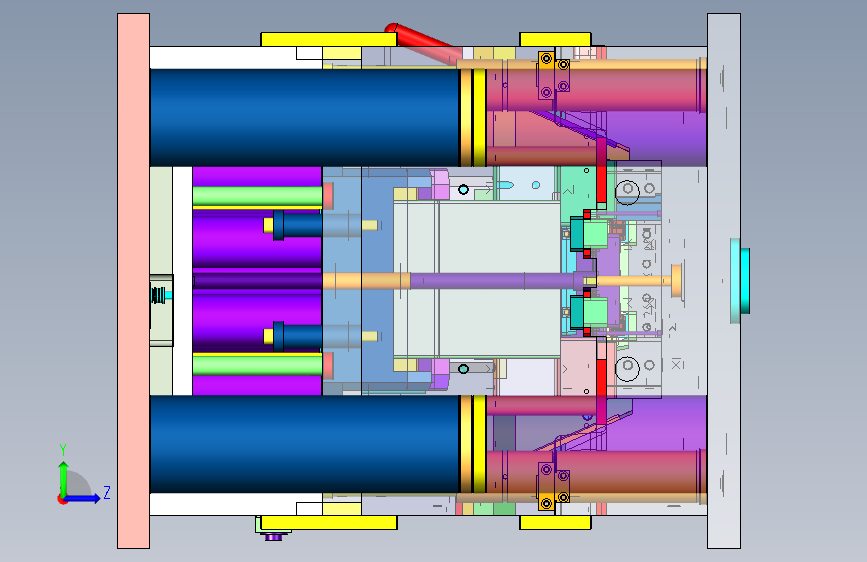This screenshot has width=867, height=562.
Task: Select the cyan locating ring on the grey plate
Action: [740, 281]
